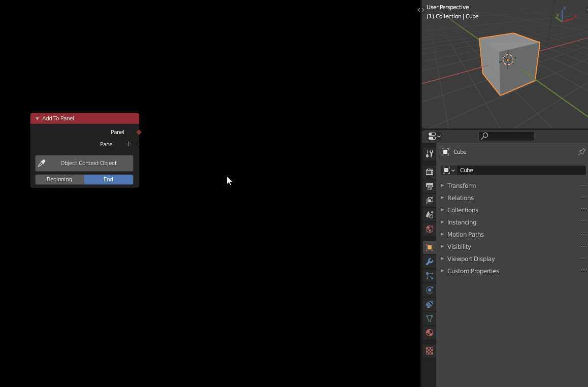Image resolution: width=588 pixels, height=387 pixels.
Task: Select the Material properties tab
Action: tap(429, 333)
